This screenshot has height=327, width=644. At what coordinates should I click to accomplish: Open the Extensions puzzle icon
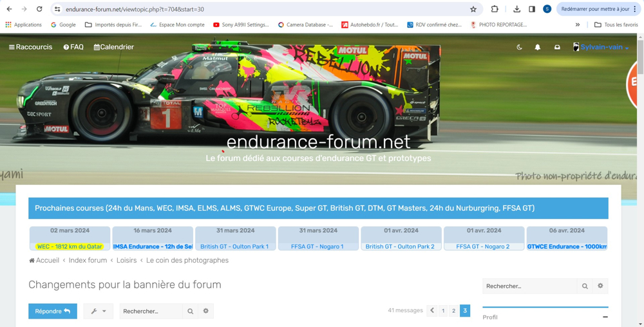coord(495,9)
